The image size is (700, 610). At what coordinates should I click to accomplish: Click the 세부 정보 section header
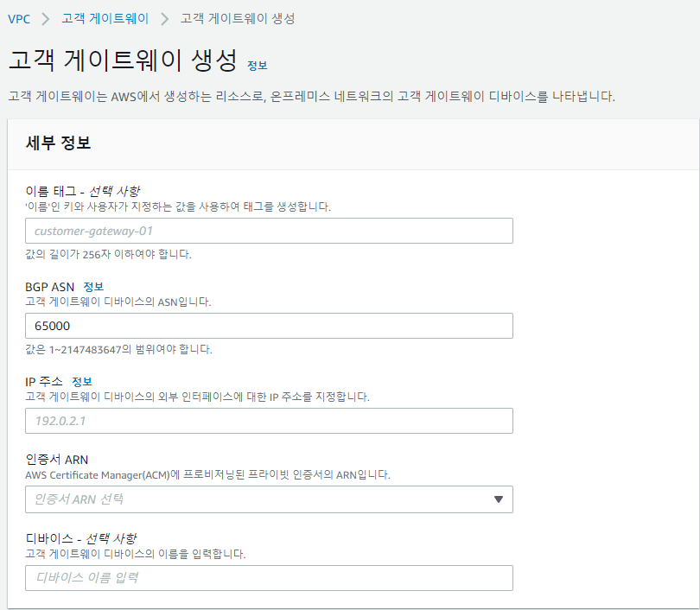pos(59,143)
